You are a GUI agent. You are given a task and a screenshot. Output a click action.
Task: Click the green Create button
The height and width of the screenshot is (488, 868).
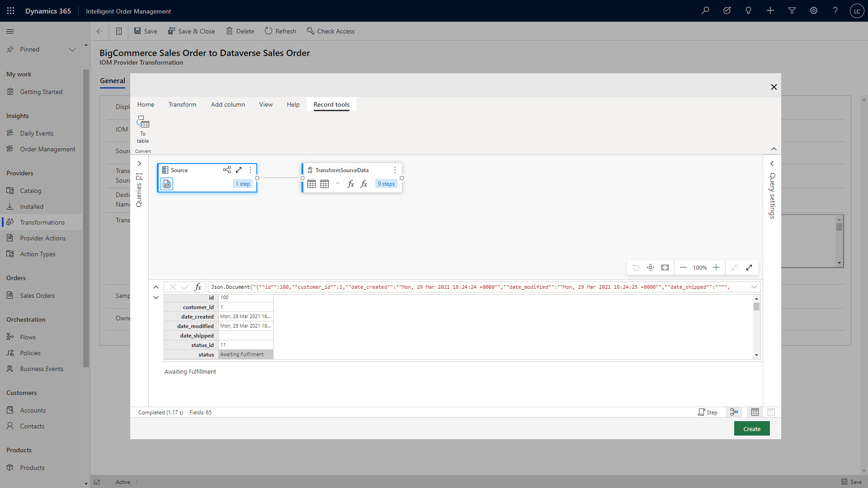(751, 429)
